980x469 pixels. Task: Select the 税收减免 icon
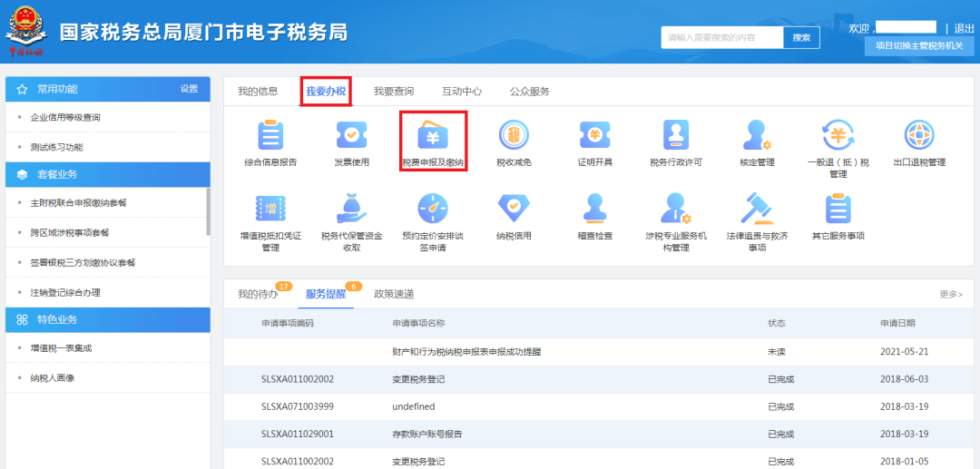coord(514,136)
